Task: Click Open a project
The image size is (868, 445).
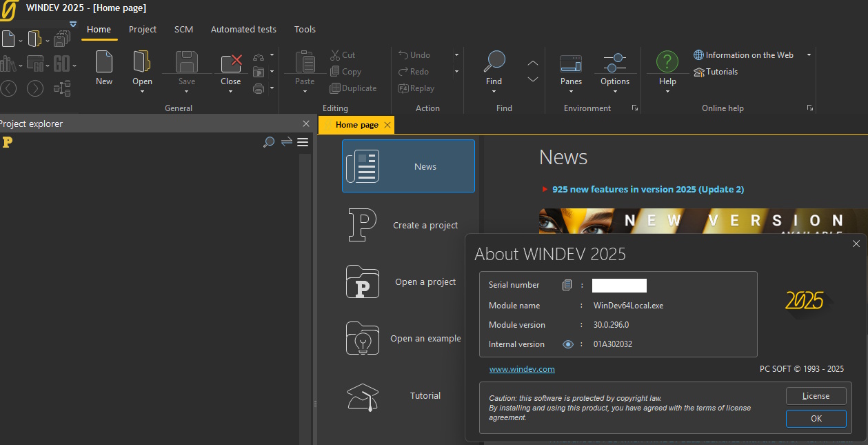Action: point(408,282)
